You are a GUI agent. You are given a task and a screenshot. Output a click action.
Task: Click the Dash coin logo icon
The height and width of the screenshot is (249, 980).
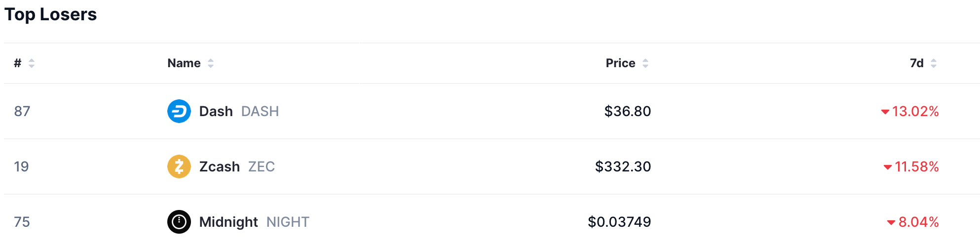click(x=179, y=111)
